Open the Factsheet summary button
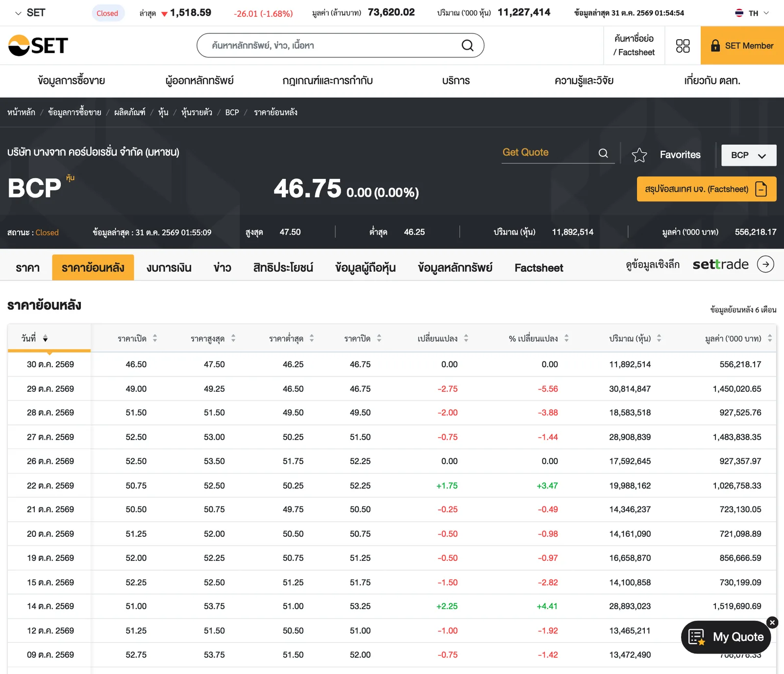784x674 pixels. [706, 189]
